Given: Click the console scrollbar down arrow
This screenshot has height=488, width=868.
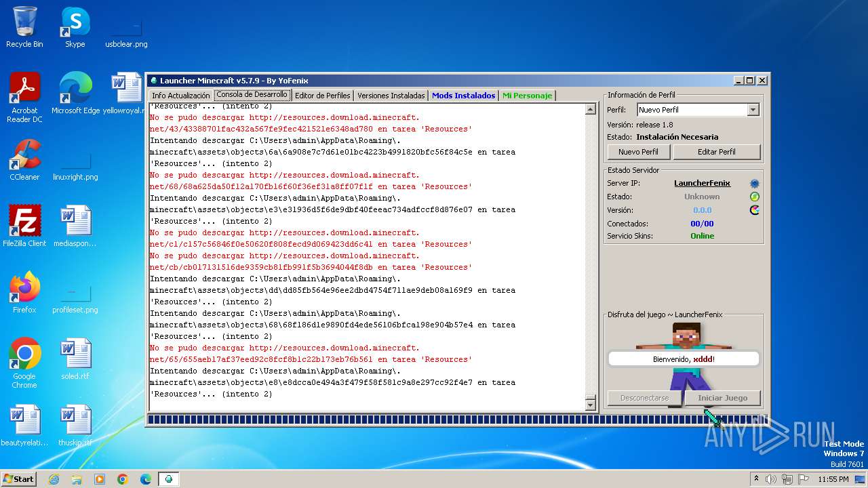Looking at the screenshot, I should pyautogui.click(x=590, y=405).
